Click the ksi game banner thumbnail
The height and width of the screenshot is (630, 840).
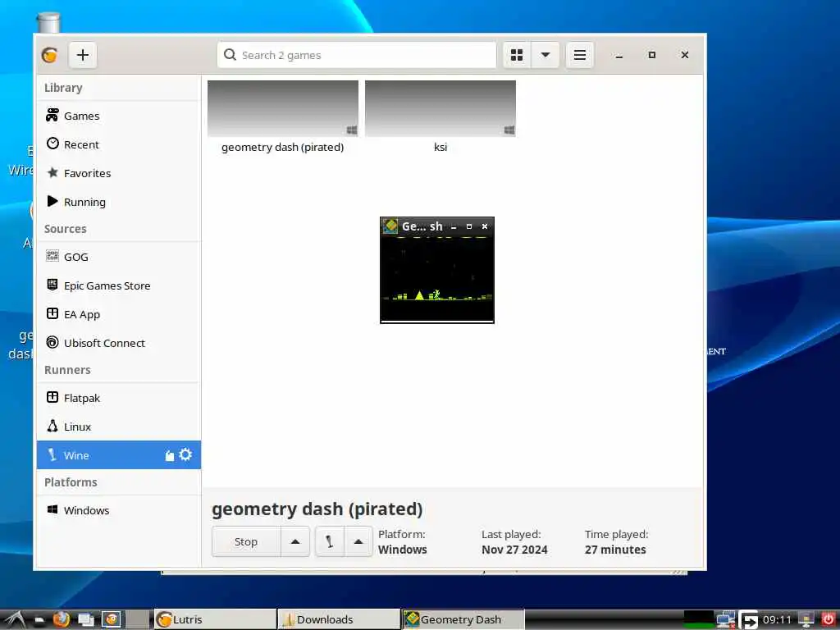441,108
